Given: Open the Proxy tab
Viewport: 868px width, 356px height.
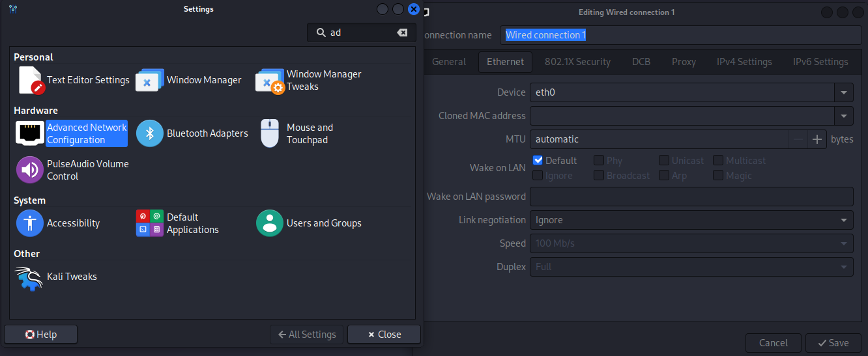Looking at the screenshot, I should point(684,62).
